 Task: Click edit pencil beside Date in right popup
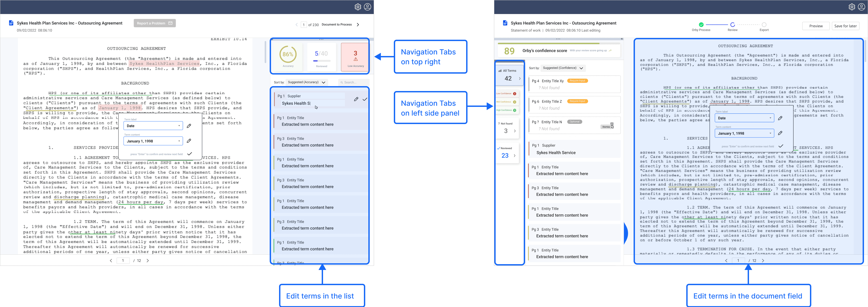pyautogui.click(x=780, y=118)
